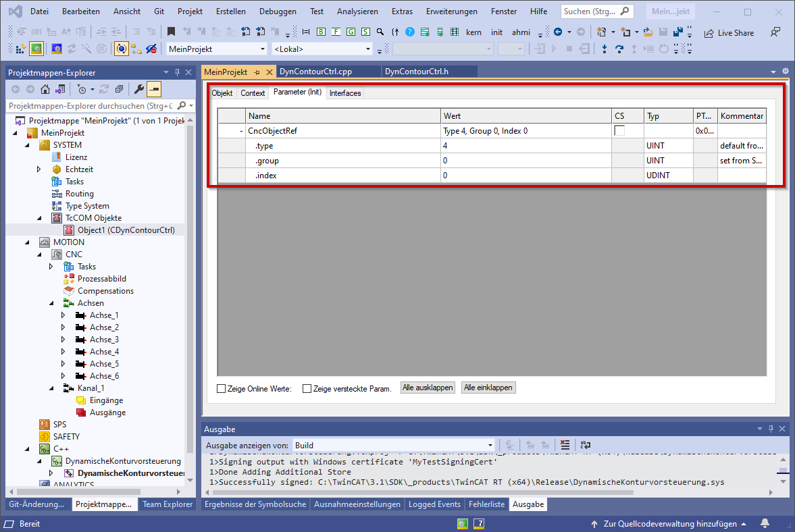This screenshot has height=532, width=795.
Task: Collapse the Kanal_1 tree node
Action: 52,388
